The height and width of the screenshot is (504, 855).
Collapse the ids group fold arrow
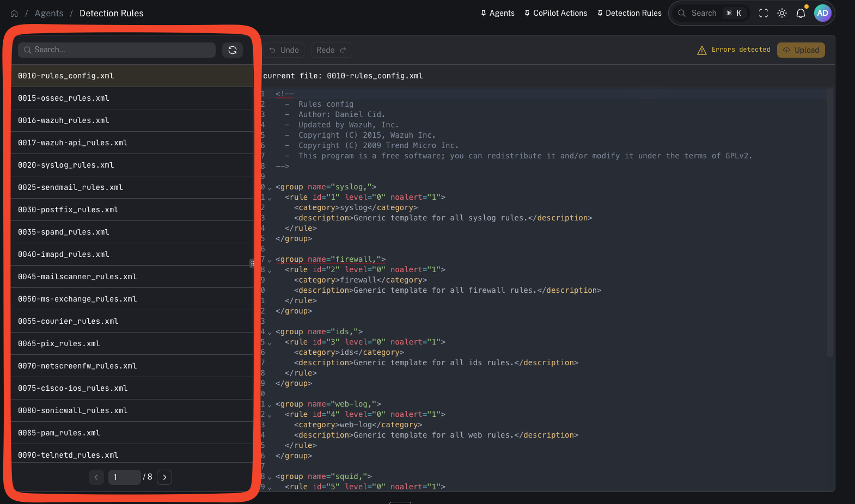[269, 333]
